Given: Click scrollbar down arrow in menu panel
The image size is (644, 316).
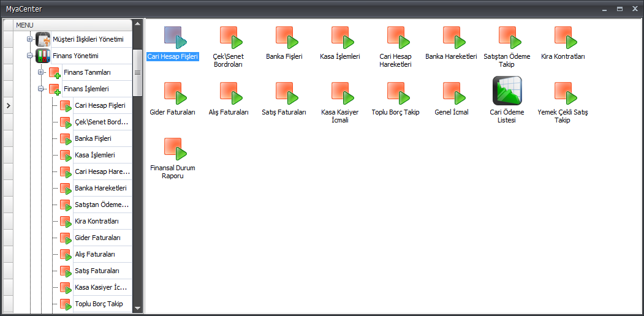Looking at the screenshot, I should click(x=138, y=308).
